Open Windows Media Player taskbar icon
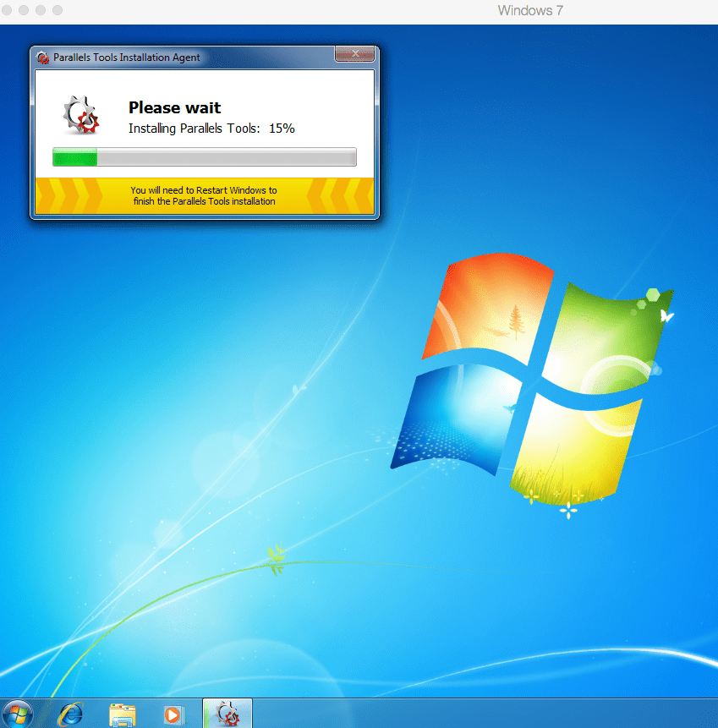The width and height of the screenshot is (718, 728). tap(173, 715)
